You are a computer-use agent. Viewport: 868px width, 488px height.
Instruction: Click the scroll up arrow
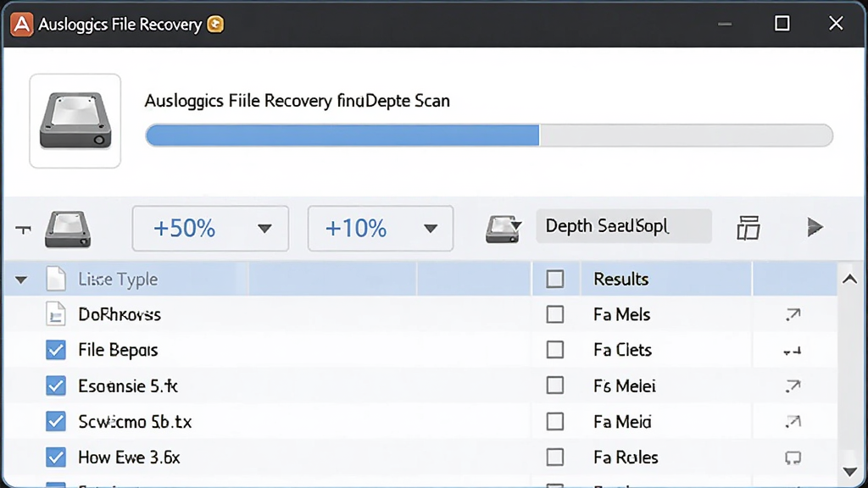[x=849, y=280]
